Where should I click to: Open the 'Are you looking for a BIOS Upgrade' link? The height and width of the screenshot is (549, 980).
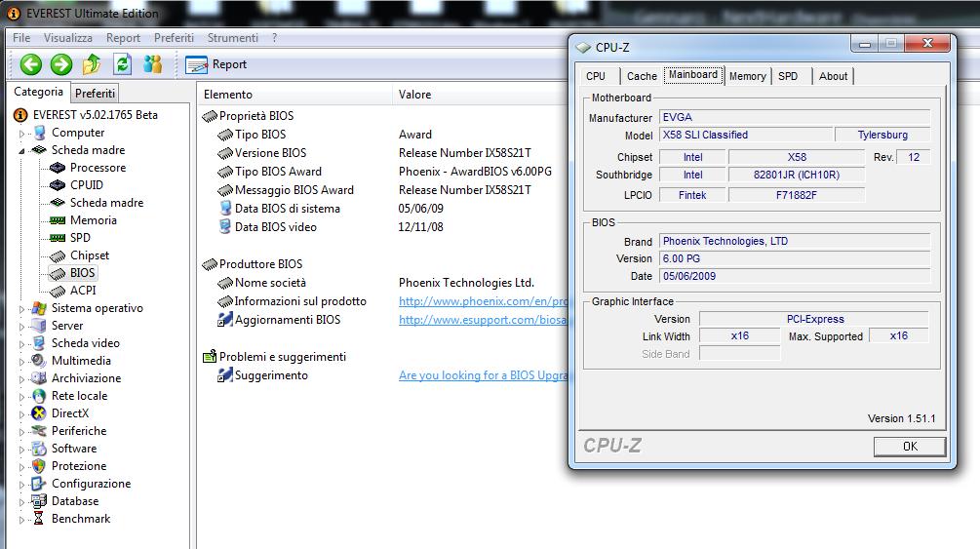click(x=483, y=375)
